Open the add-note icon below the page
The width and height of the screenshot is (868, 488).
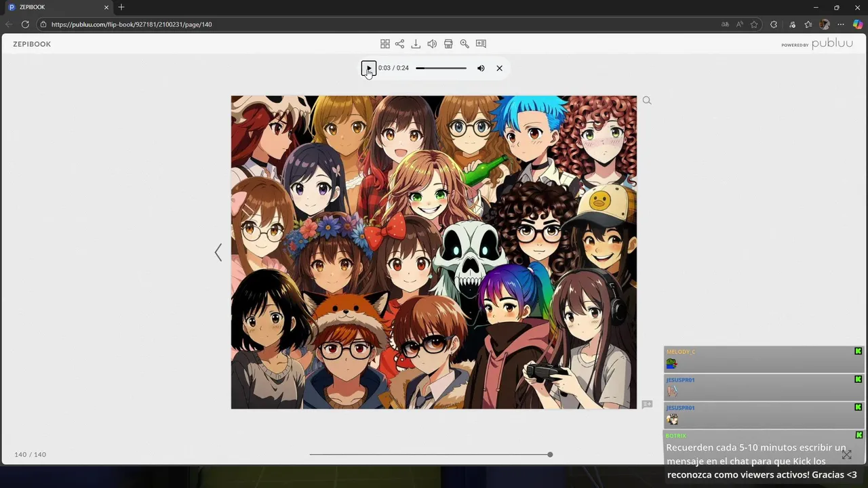[647, 404]
